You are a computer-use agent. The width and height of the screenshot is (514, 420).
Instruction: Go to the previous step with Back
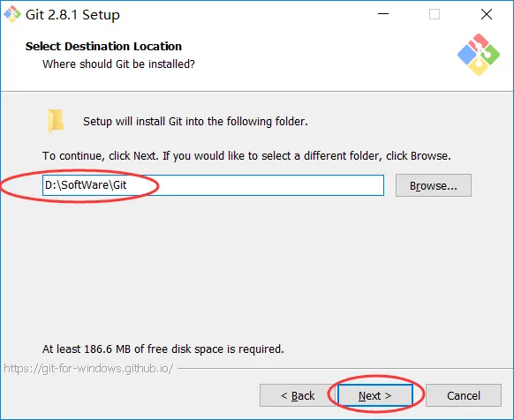pyautogui.click(x=298, y=395)
